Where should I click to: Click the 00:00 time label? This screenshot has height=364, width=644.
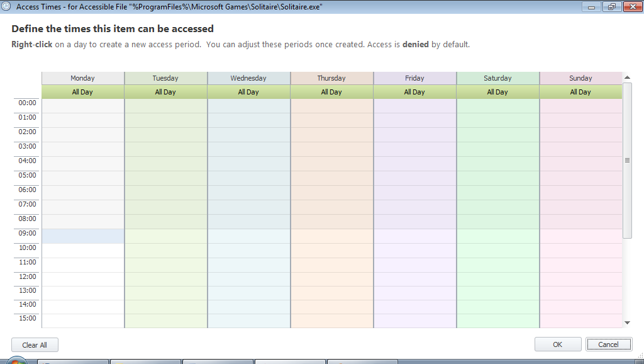pyautogui.click(x=27, y=103)
